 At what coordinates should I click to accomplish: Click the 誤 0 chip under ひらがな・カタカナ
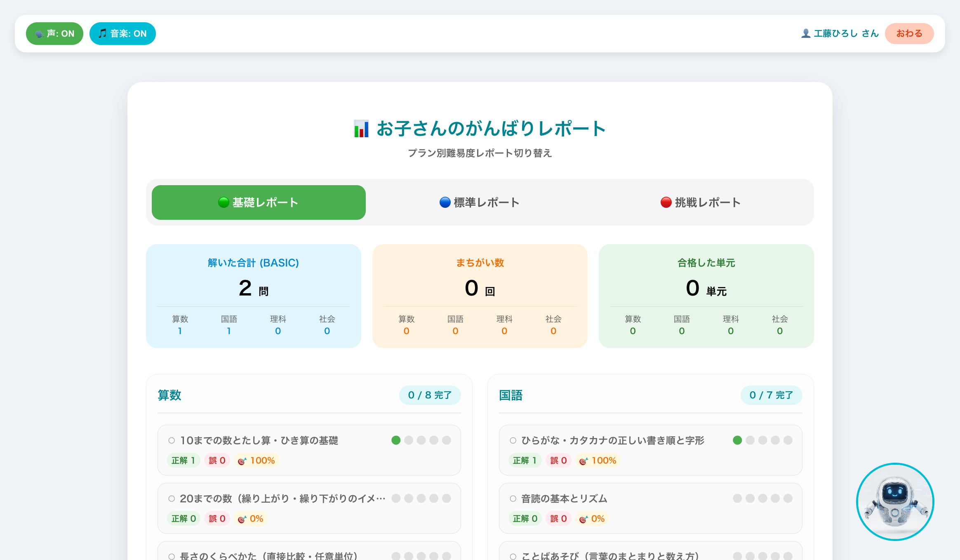point(559,460)
